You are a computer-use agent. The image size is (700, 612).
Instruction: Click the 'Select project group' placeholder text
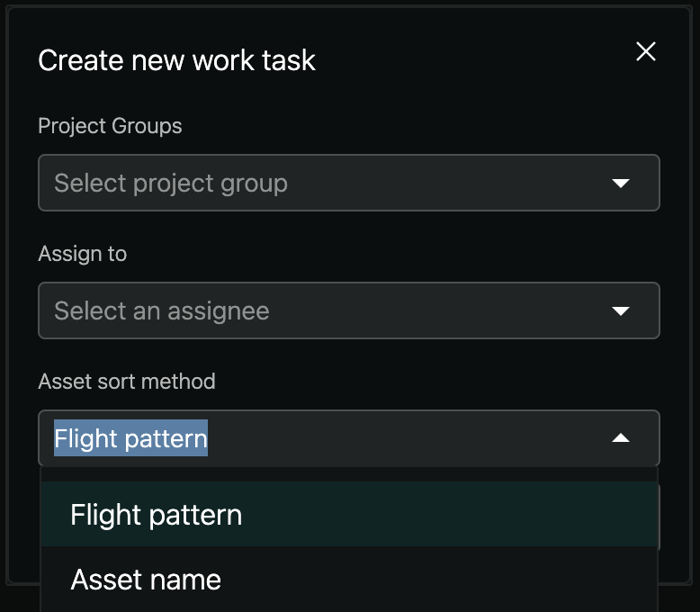point(171,184)
